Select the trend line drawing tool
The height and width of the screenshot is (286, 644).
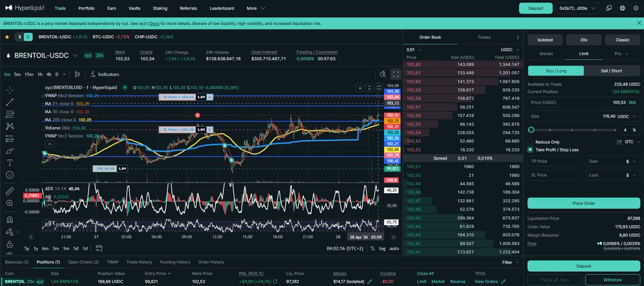pos(10,102)
